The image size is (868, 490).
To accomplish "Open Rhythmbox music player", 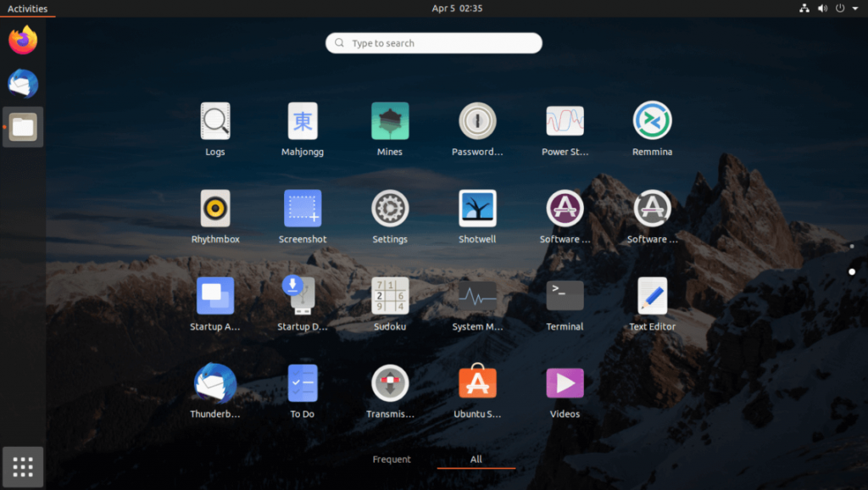I will [215, 207].
